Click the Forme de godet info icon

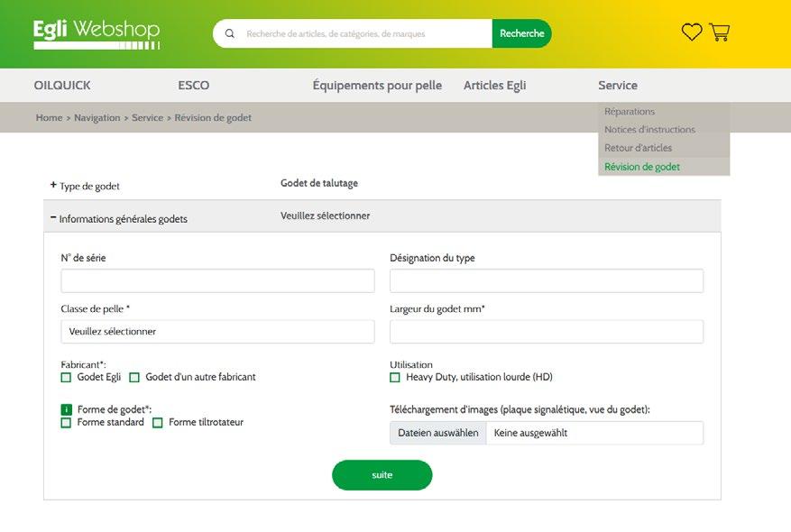click(66, 409)
